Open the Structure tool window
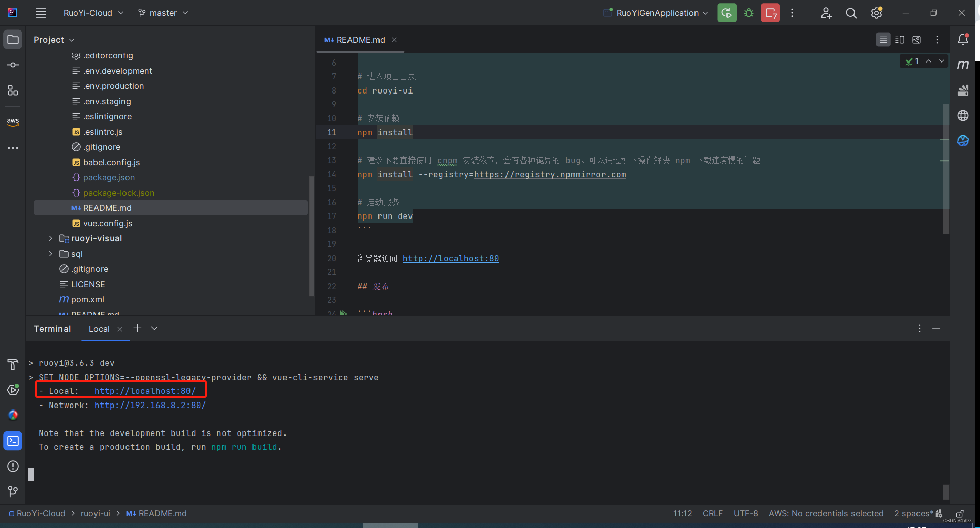Screen dimensions: 980x528 [x=13, y=90]
